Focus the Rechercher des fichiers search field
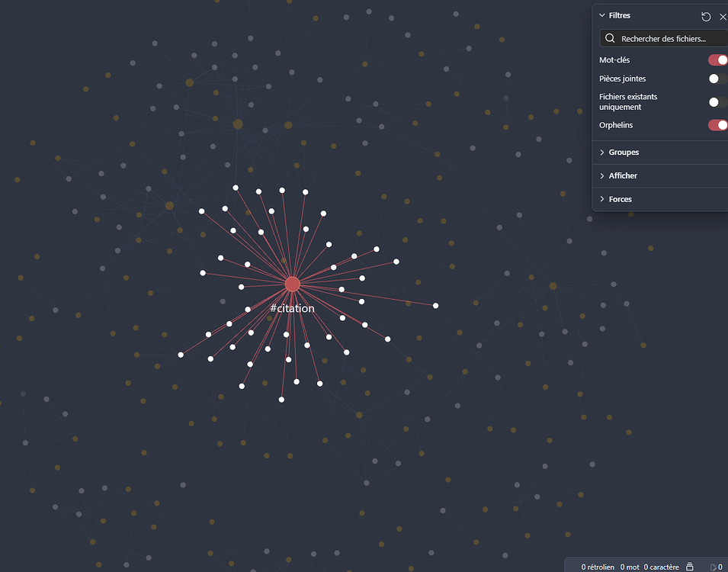Viewport: 728px width, 572px height. pyautogui.click(x=664, y=39)
